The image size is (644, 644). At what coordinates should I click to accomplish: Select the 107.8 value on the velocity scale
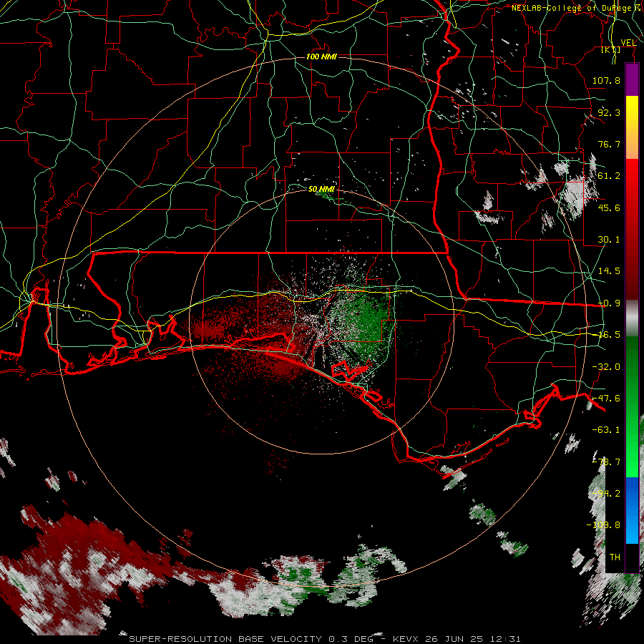pos(606,80)
